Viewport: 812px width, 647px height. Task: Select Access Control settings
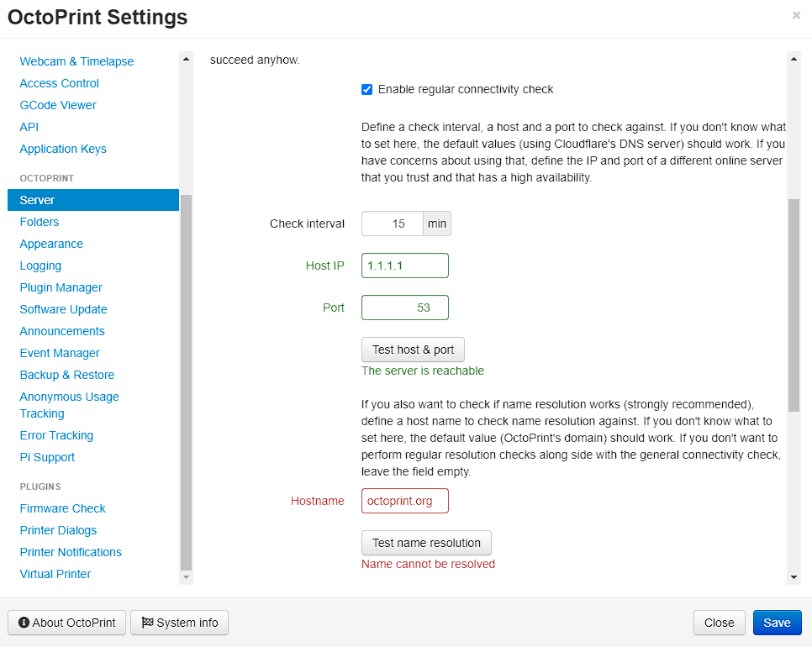pyautogui.click(x=59, y=83)
